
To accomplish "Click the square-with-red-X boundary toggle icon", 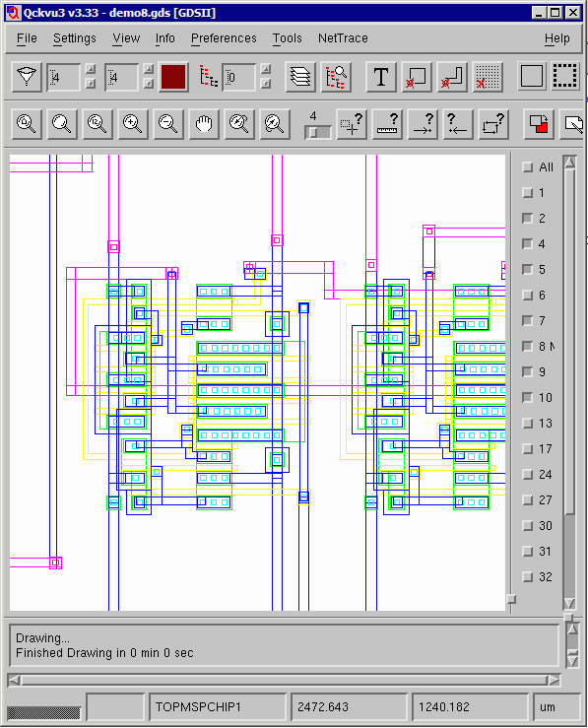I will [417, 77].
